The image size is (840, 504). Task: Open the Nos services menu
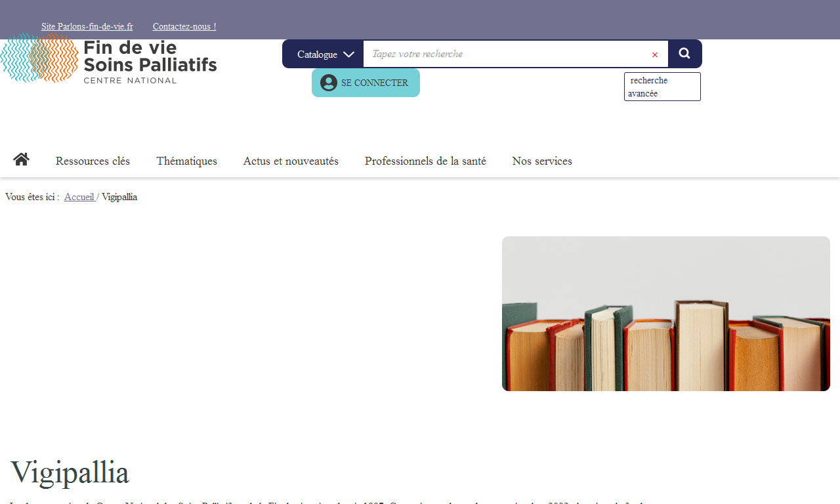(x=542, y=161)
